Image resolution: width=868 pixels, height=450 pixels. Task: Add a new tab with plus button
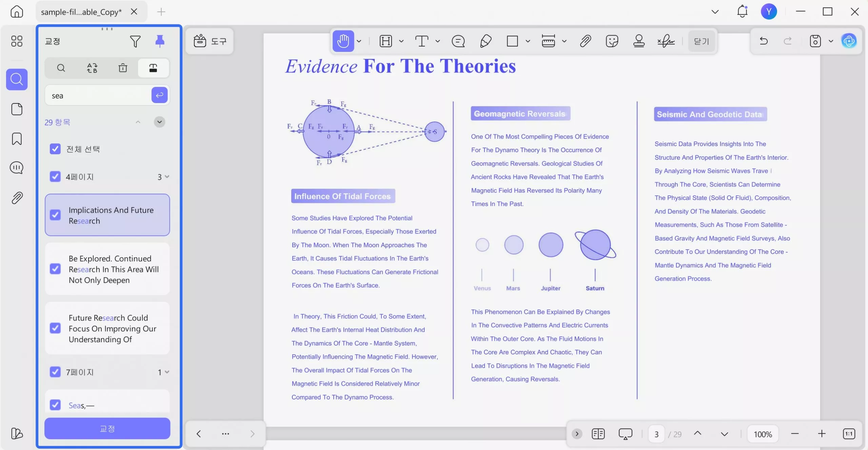[161, 12]
